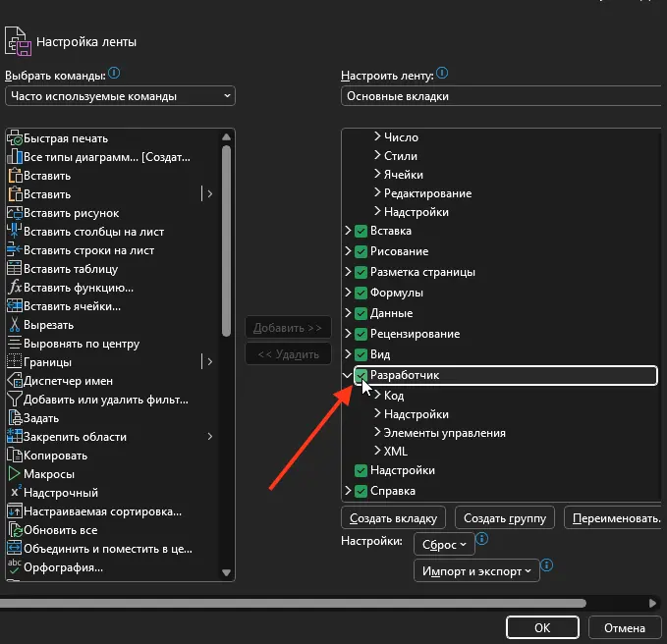Click the horizontal scrollbar at the bottom
Image resolution: width=667 pixels, height=644 pixels.
[x=295, y=603]
